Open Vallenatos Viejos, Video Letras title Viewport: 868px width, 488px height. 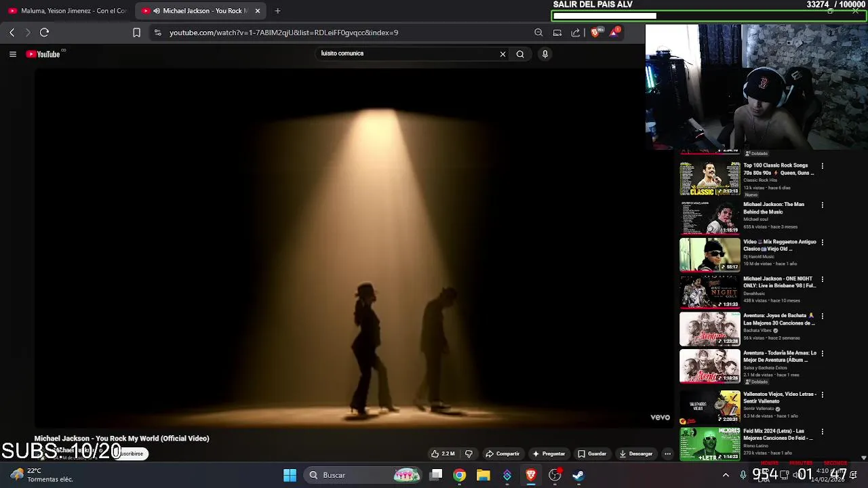(779, 397)
